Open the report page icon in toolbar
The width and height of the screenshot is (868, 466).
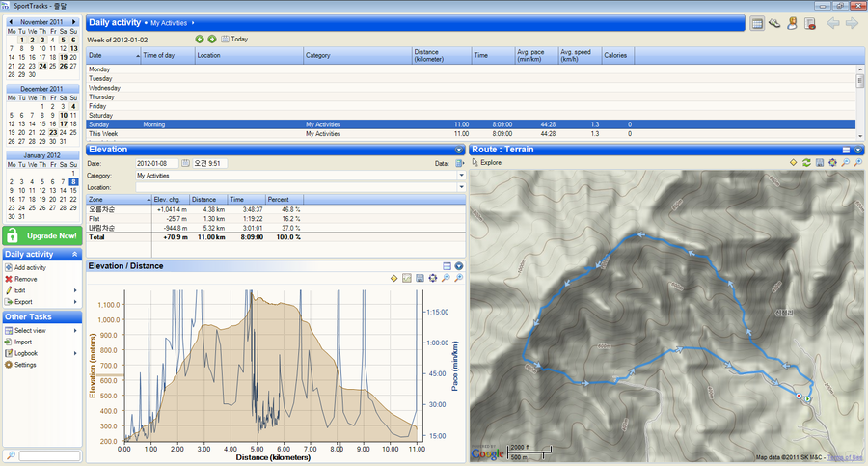pos(810,23)
